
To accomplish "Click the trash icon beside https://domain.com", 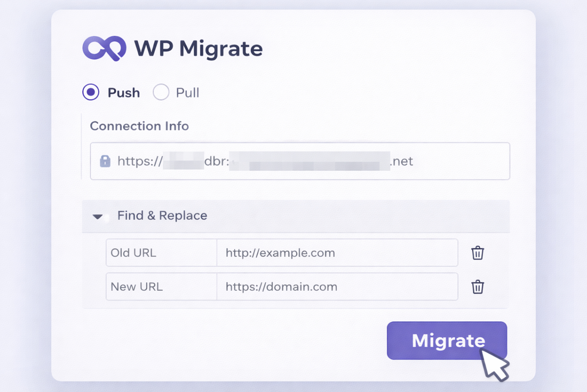I will click(477, 287).
